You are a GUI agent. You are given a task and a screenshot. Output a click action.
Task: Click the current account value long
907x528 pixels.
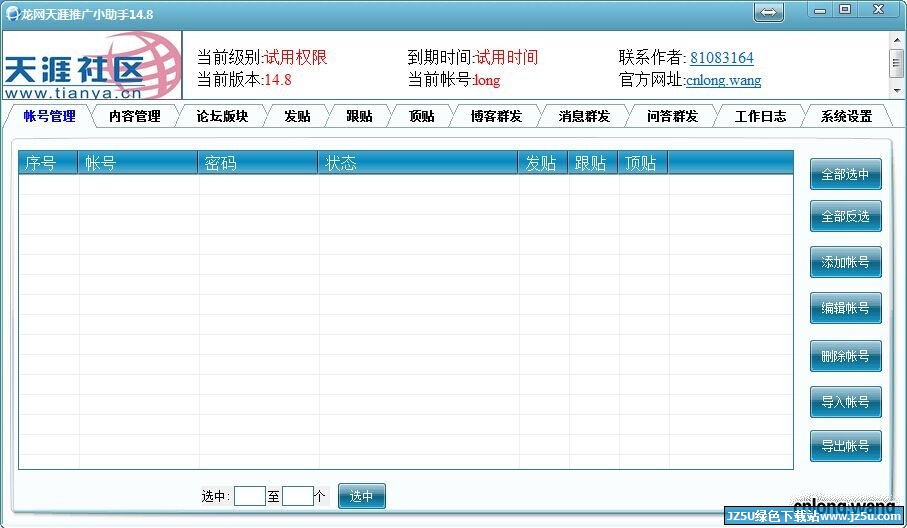486,80
